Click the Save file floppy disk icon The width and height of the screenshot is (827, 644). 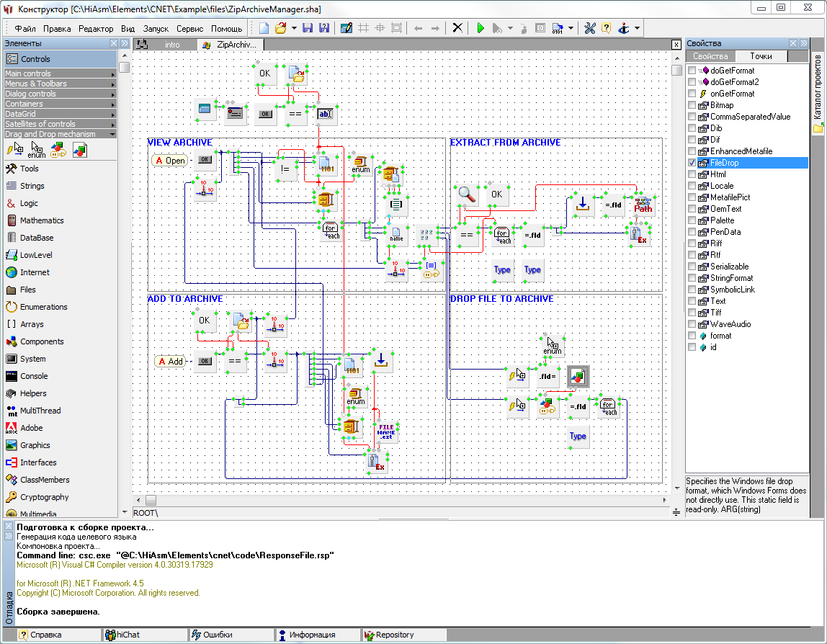[308, 28]
